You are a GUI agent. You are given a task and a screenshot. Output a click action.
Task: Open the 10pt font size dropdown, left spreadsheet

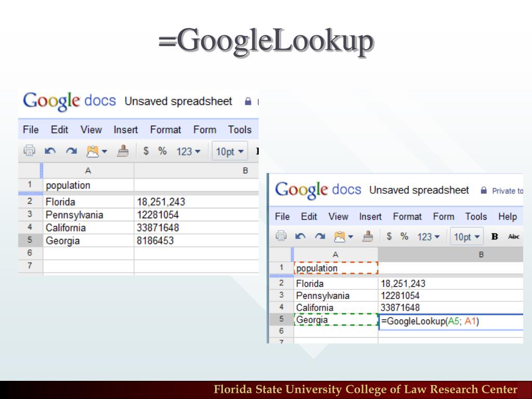point(230,151)
